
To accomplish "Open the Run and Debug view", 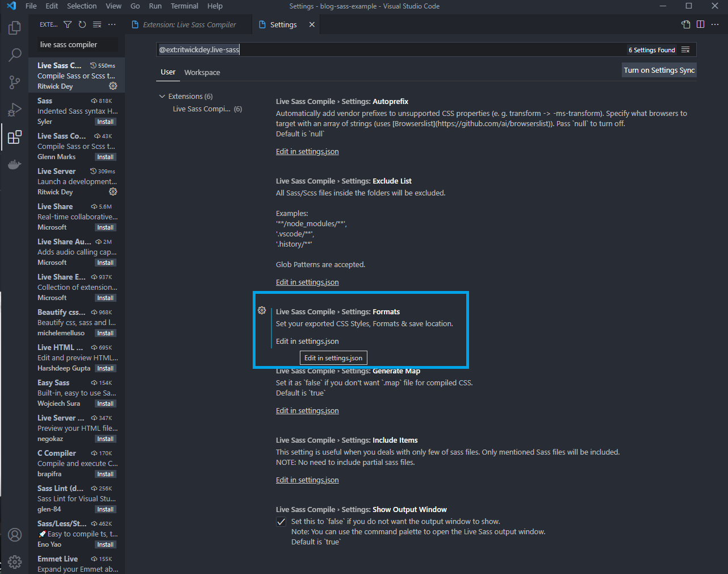I will coord(15,110).
